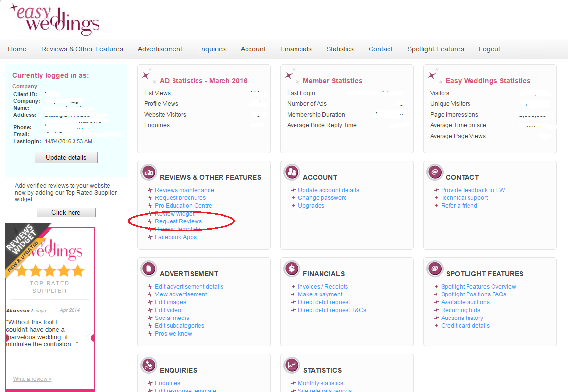Open Statistics in the navigation bar
Screen dimensions: 568x392
(340, 49)
